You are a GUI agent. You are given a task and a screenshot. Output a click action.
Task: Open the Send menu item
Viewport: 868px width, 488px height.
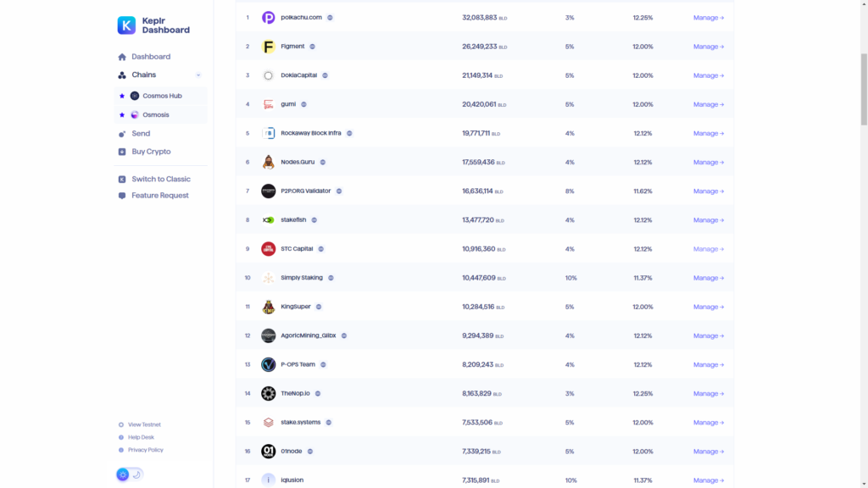point(140,134)
